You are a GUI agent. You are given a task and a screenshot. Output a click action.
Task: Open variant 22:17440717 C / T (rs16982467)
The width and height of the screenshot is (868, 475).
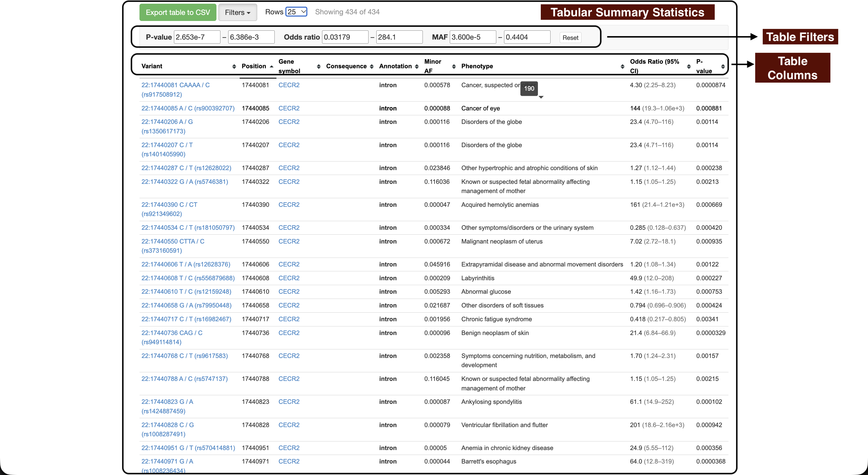186,319
